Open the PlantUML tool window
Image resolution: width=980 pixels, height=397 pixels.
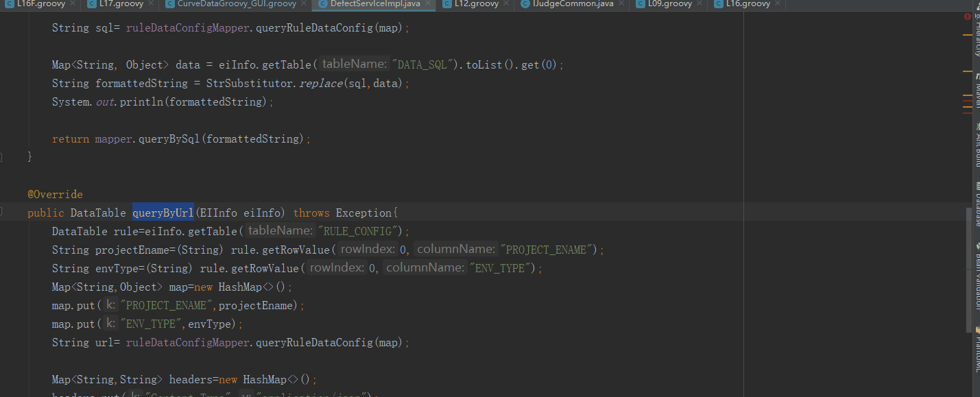[x=977, y=350]
